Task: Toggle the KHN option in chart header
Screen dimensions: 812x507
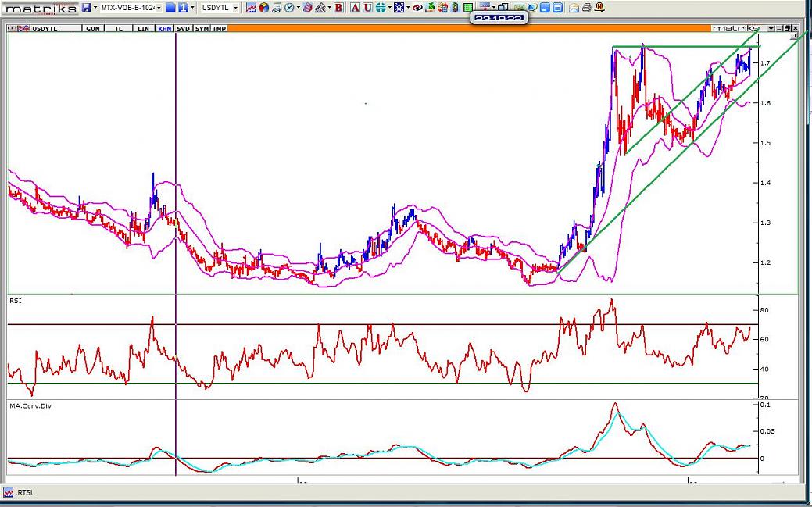Action: [164, 28]
